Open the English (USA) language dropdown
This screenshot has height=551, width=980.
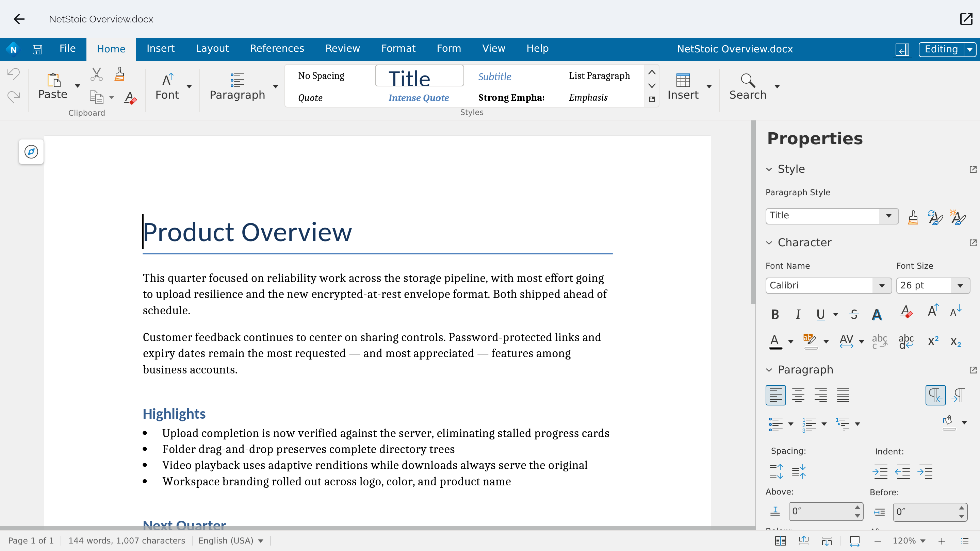tap(231, 541)
